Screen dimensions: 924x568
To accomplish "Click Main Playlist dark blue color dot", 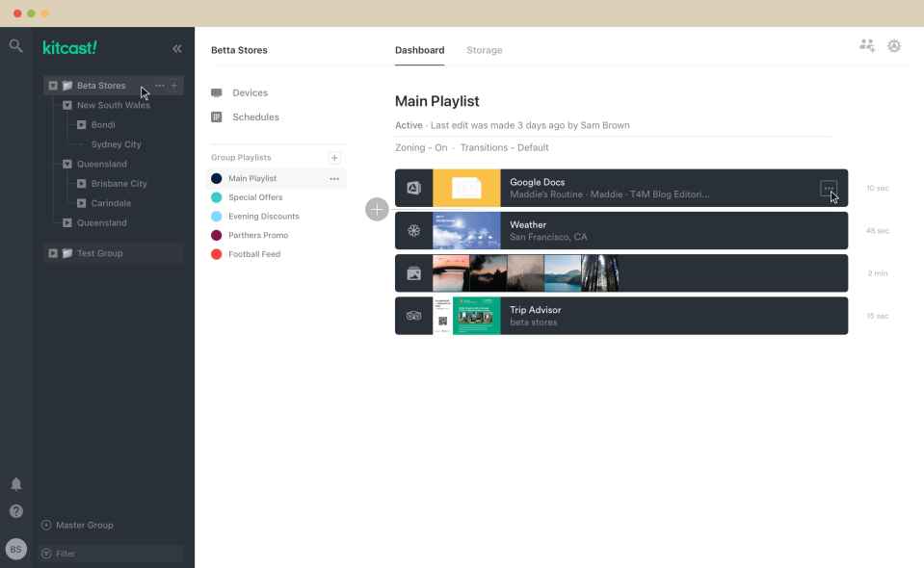I will pyautogui.click(x=216, y=178).
